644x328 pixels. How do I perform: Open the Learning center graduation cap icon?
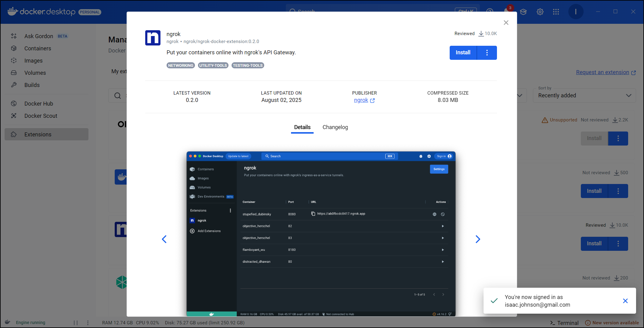[x=523, y=12]
